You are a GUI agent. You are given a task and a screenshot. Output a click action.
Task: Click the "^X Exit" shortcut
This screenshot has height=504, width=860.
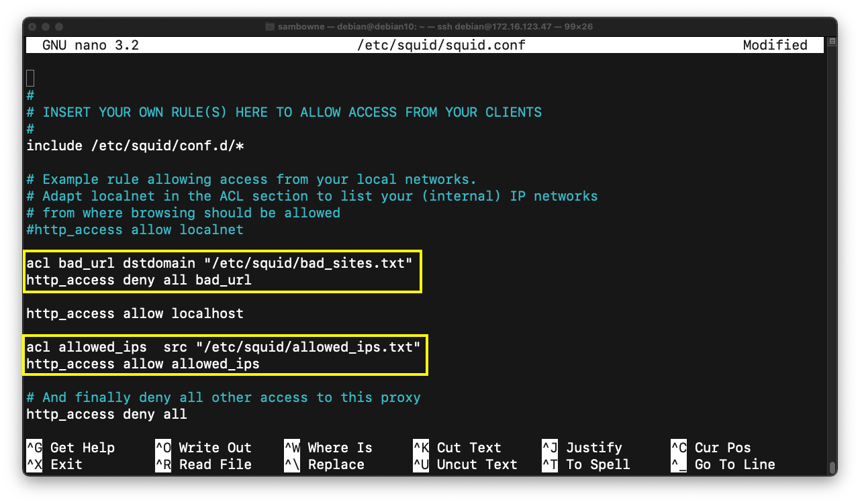(54, 464)
